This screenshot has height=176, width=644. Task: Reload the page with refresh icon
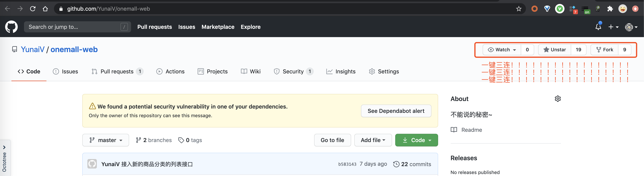pos(33,9)
